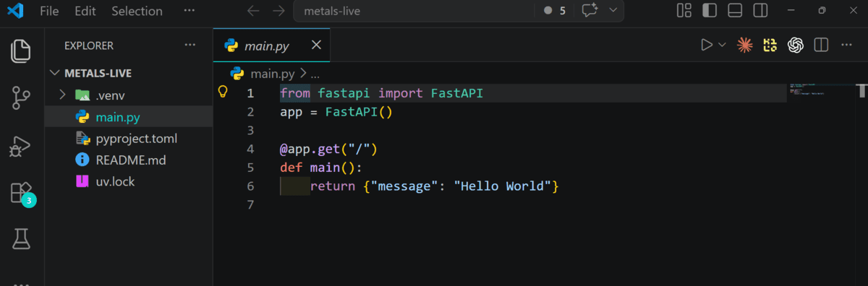The width and height of the screenshot is (868, 286).
Task: Go forward with the right arrow
Action: [278, 11]
